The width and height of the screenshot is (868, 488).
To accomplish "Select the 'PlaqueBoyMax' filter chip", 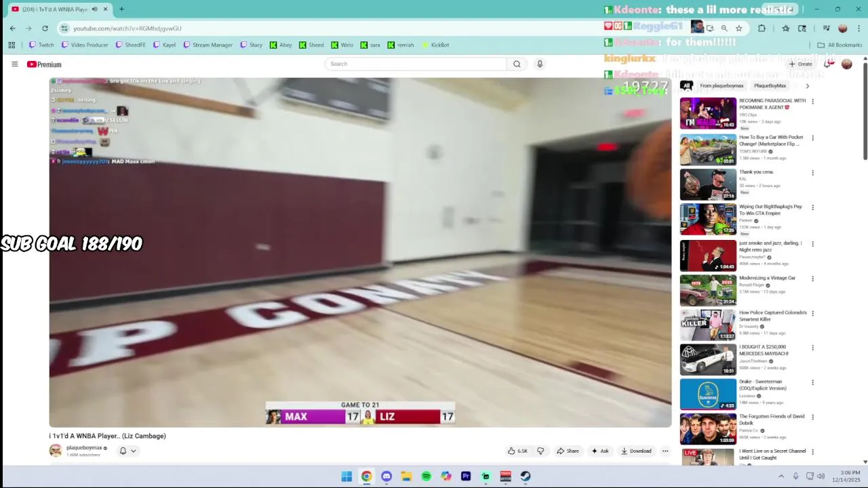I will pyautogui.click(x=770, y=86).
